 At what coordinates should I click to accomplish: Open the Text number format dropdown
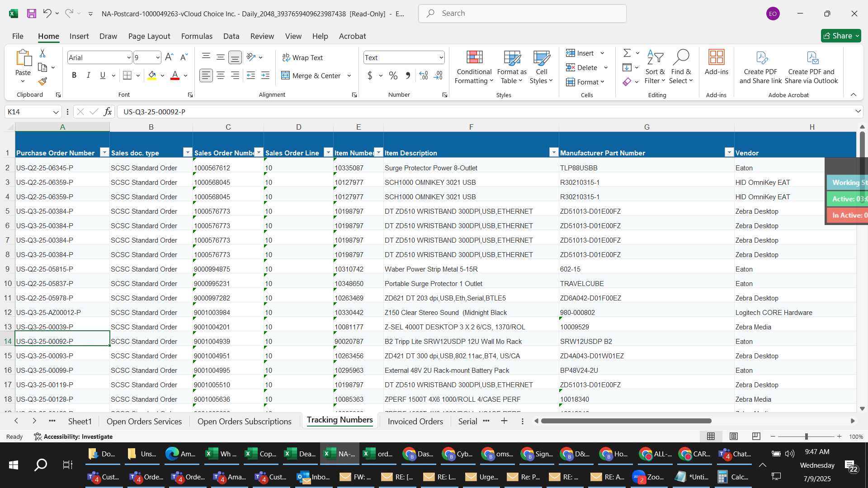pyautogui.click(x=441, y=58)
